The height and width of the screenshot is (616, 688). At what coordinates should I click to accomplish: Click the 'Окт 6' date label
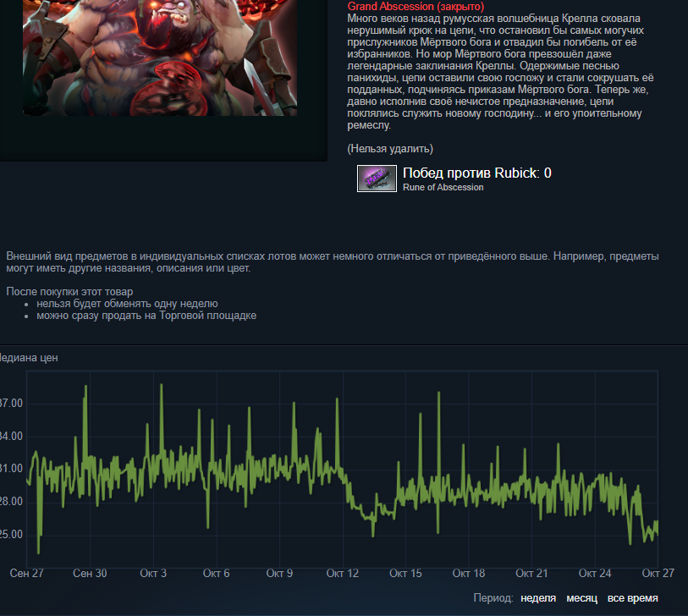(217, 574)
